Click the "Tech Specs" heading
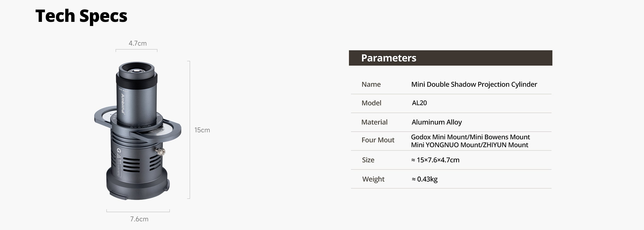 81,16
